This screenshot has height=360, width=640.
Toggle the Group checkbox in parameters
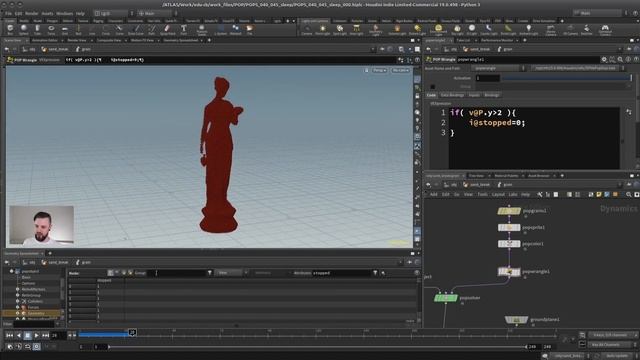(433, 87)
